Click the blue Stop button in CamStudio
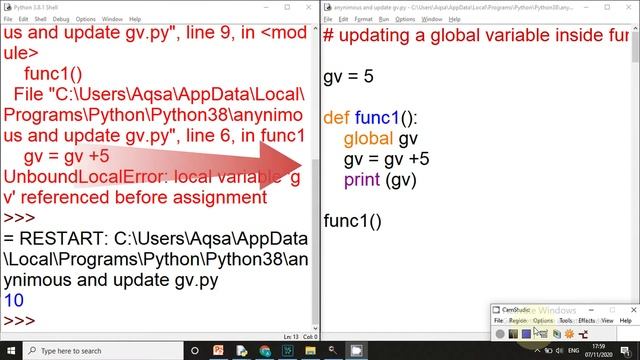 [527, 334]
